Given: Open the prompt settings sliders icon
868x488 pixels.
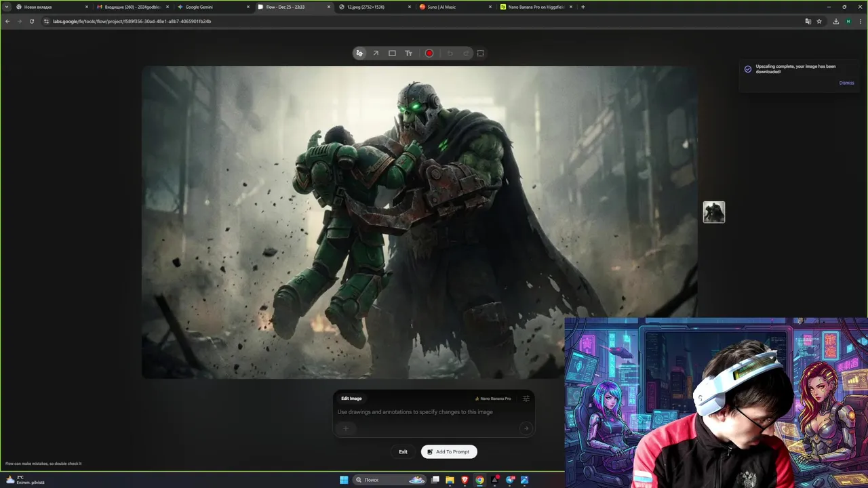Looking at the screenshot, I should point(526,399).
